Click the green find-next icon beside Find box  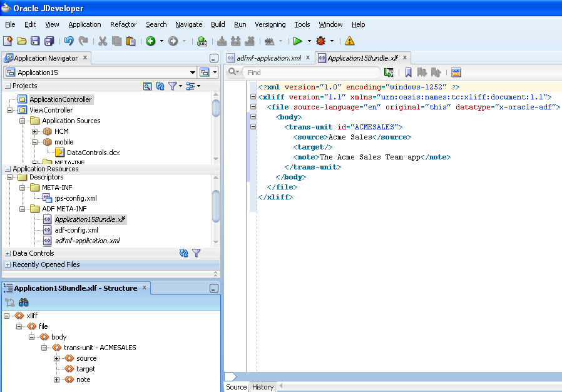389,73
